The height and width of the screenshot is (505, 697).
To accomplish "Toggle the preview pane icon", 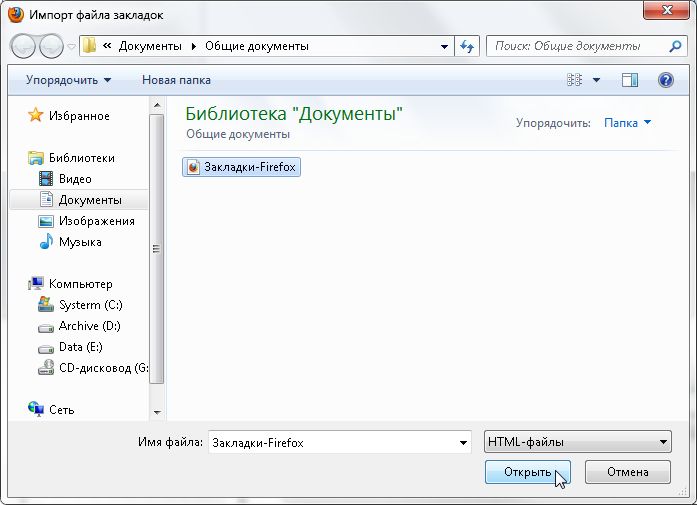I will point(629,80).
